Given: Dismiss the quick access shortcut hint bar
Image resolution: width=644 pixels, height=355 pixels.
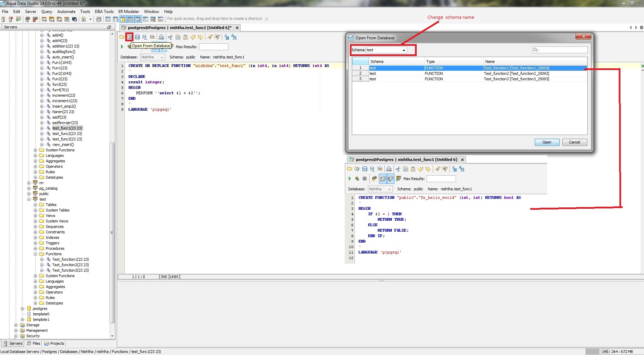Looking at the screenshot, I should point(267,19).
